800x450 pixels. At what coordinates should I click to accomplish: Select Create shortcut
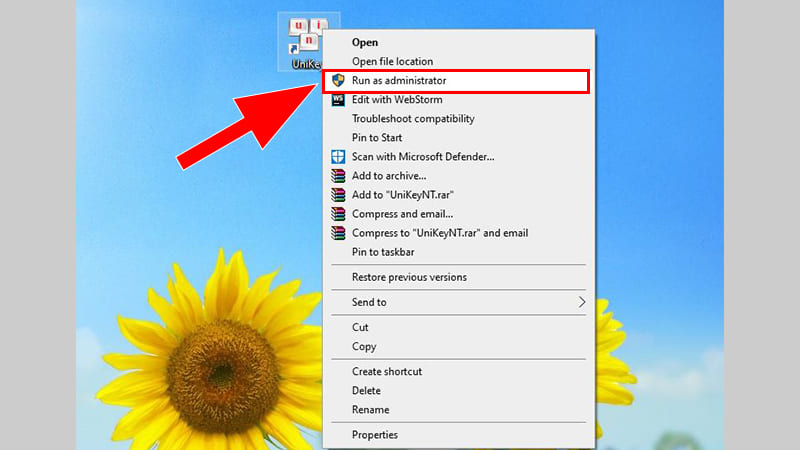(387, 371)
